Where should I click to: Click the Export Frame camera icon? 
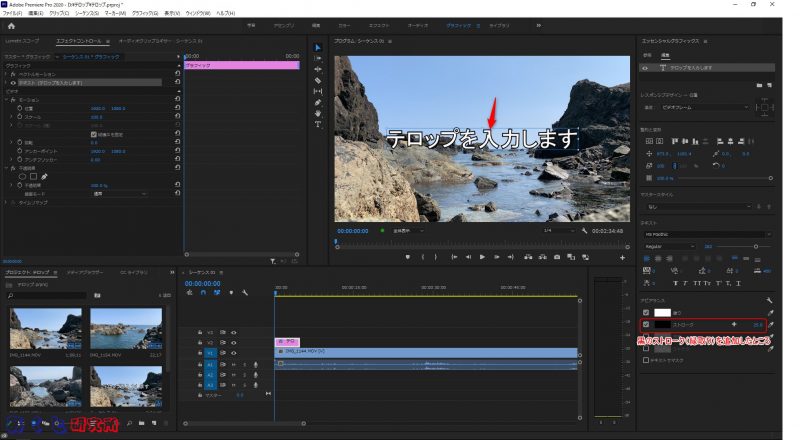coord(557,257)
